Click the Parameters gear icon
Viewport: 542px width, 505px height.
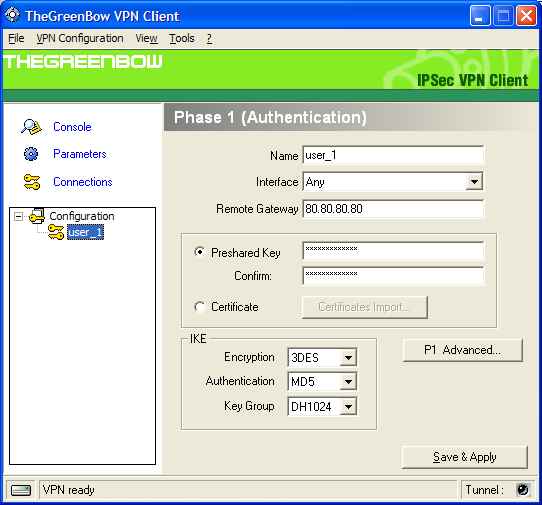pyautogui.click(x=31, y=154)
